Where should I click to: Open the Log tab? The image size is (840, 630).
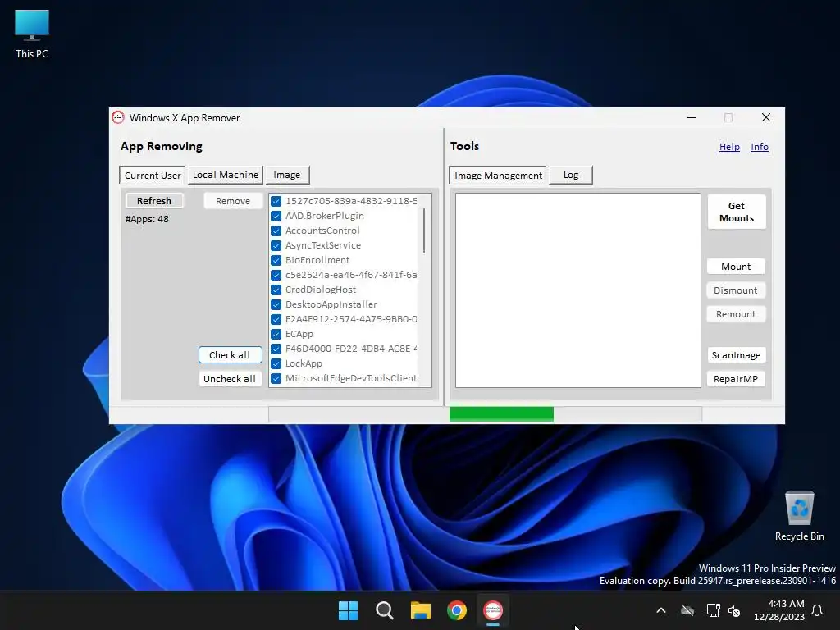point(571,175)
